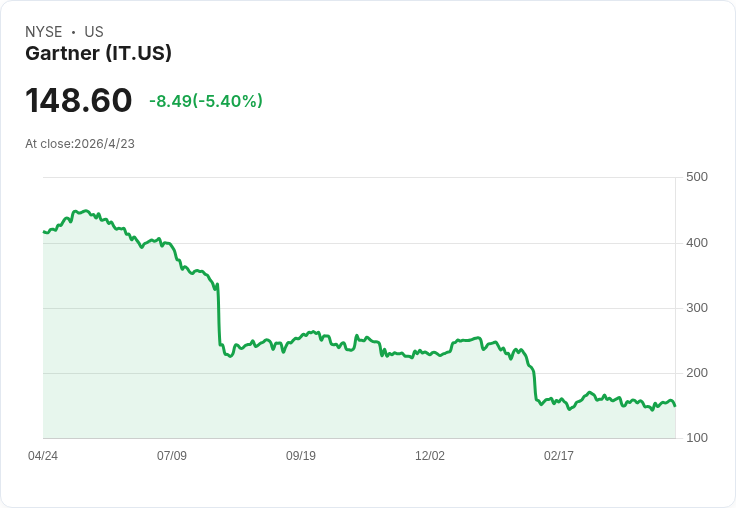Click the 400 y-axis price label
The width and height of the screenshot is (736, 508).
[x=697, y=243]
